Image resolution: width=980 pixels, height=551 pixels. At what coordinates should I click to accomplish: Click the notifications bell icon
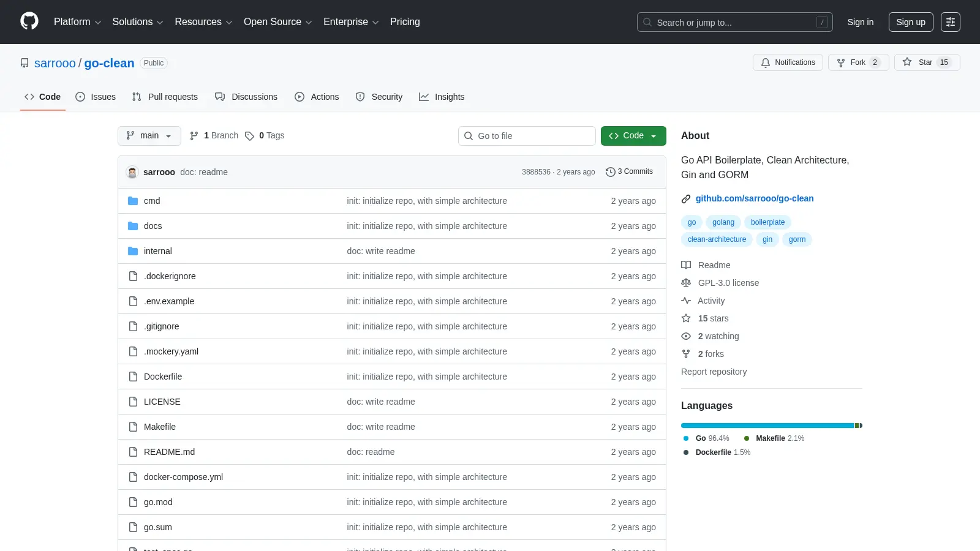(x=766, y=62)
